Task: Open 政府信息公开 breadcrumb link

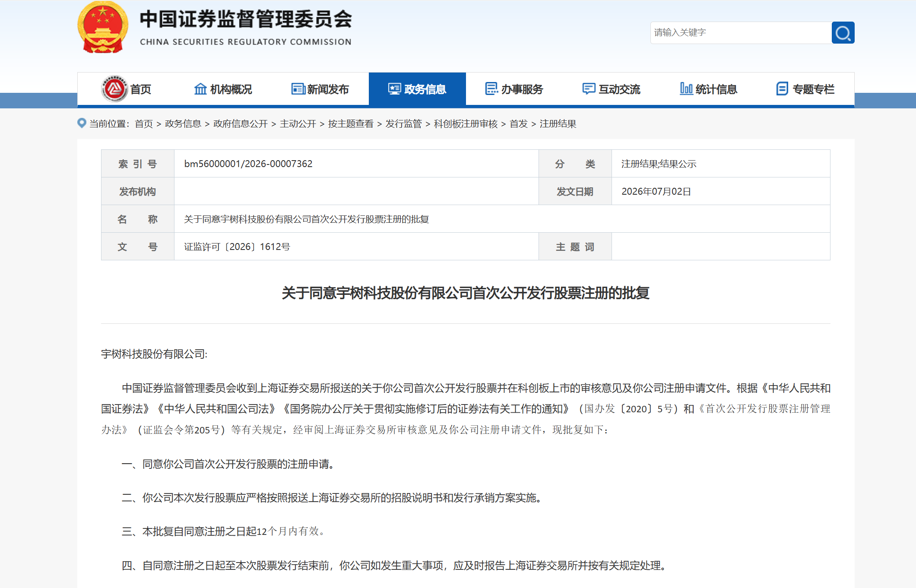Action: pyautogui.click(x=241, y=124)
